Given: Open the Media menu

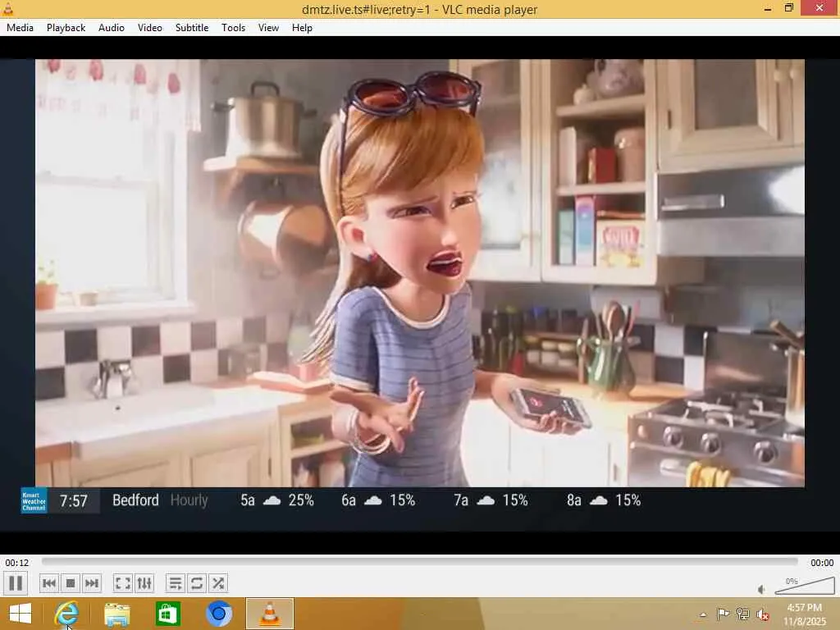Looking at the screenshot, I should 20,28.
